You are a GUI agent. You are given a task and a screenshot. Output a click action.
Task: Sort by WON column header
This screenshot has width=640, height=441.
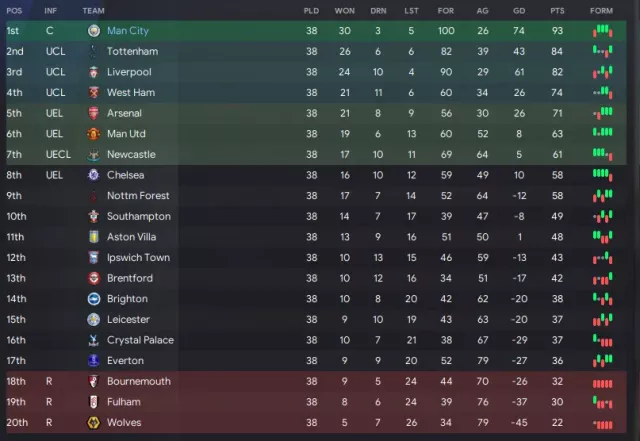(344, 11)
